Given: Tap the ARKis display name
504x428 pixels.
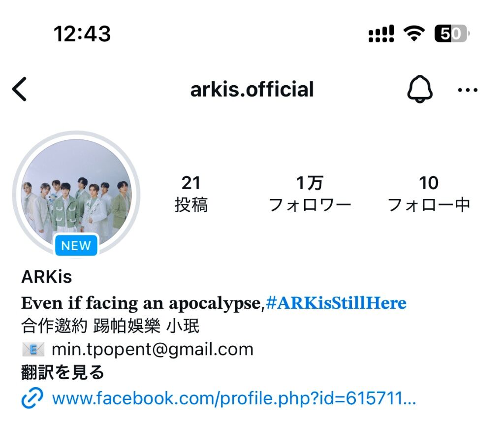Looking at the screenshot, I should point(47,276).
